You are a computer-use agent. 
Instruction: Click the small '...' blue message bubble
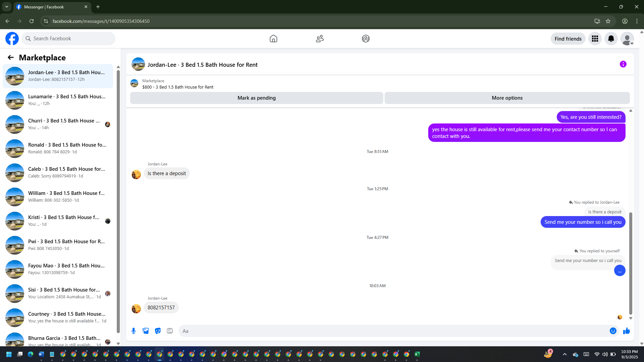tap(620, 270)
